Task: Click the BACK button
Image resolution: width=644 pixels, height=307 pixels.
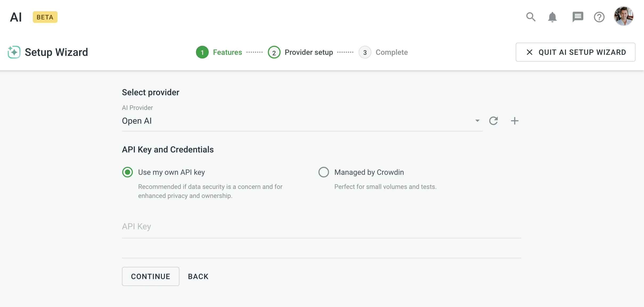Action: click(198, 276)
